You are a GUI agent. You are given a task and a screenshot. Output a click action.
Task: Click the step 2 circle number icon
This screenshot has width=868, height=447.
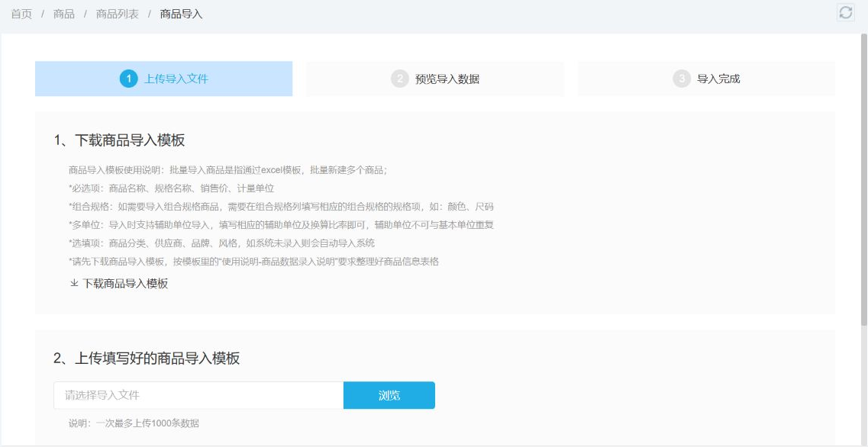400,79
